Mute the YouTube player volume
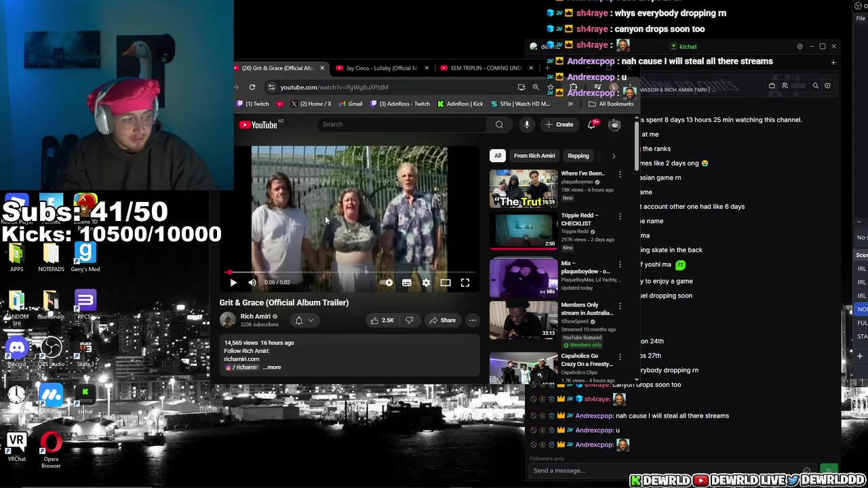 click(252, 283)
